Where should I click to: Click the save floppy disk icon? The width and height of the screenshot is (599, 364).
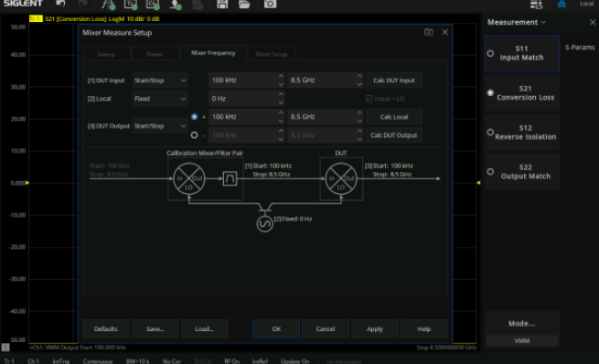[222, 5]
